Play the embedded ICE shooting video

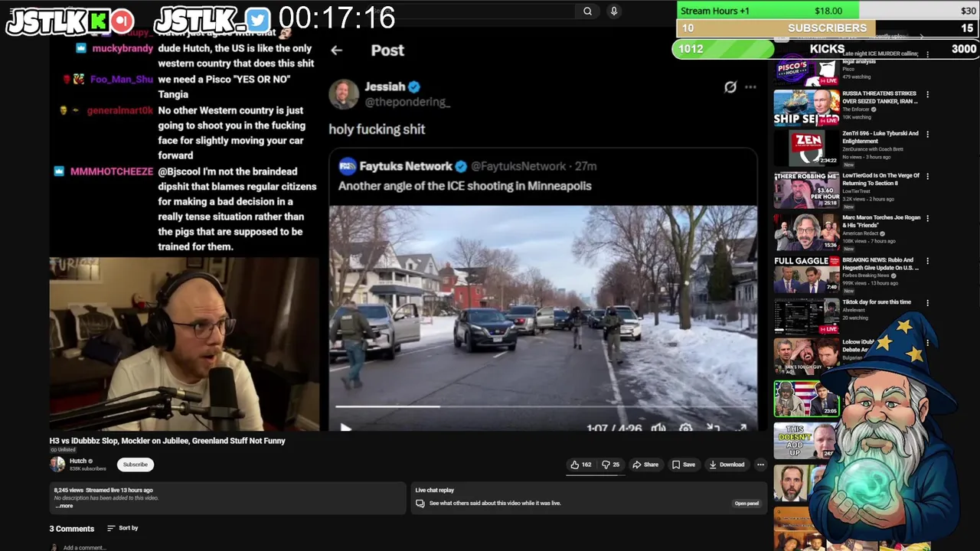point(345,428)
